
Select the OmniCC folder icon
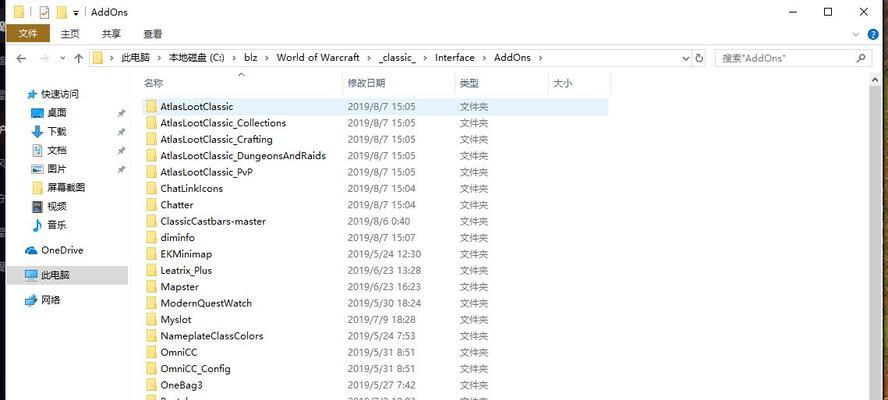click(151, 352)
